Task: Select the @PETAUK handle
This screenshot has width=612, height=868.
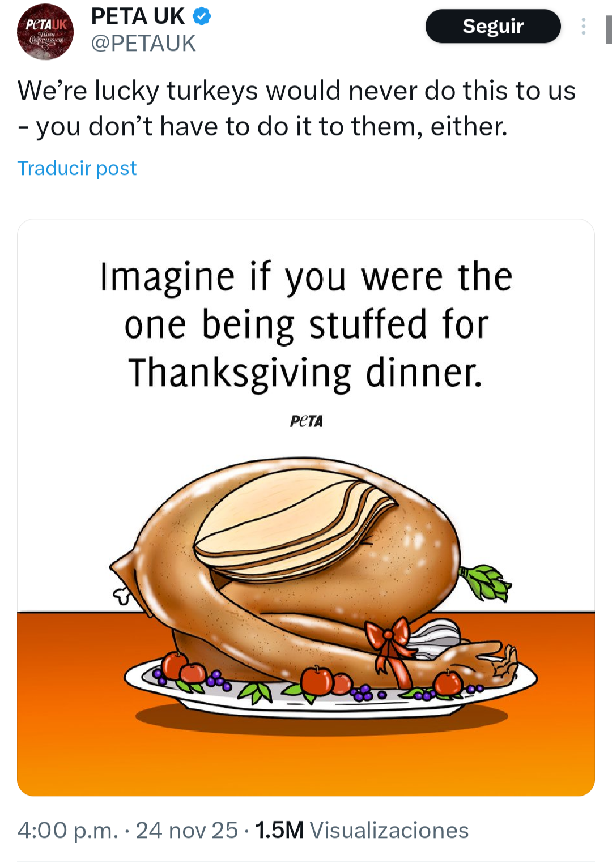Action: [143, 44]
